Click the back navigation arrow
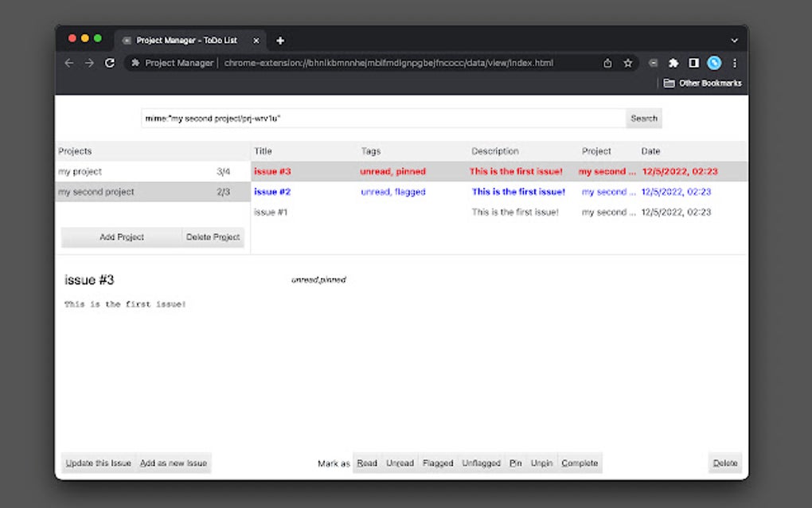This screenshot has height=508, width=812. pyautogui.click(x=68, y=63)
